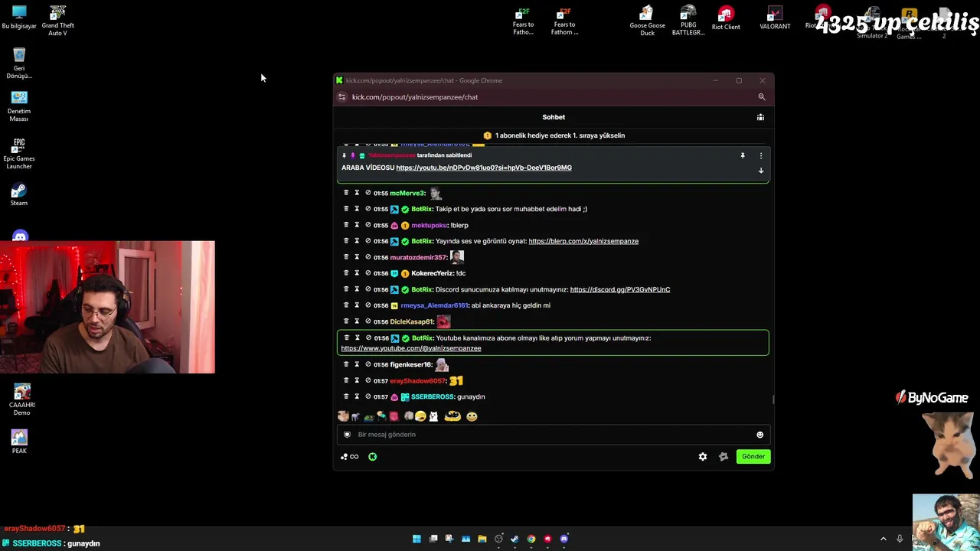
Task: Open the discord.gg invite link from BotRix
Action: [620, 289]
